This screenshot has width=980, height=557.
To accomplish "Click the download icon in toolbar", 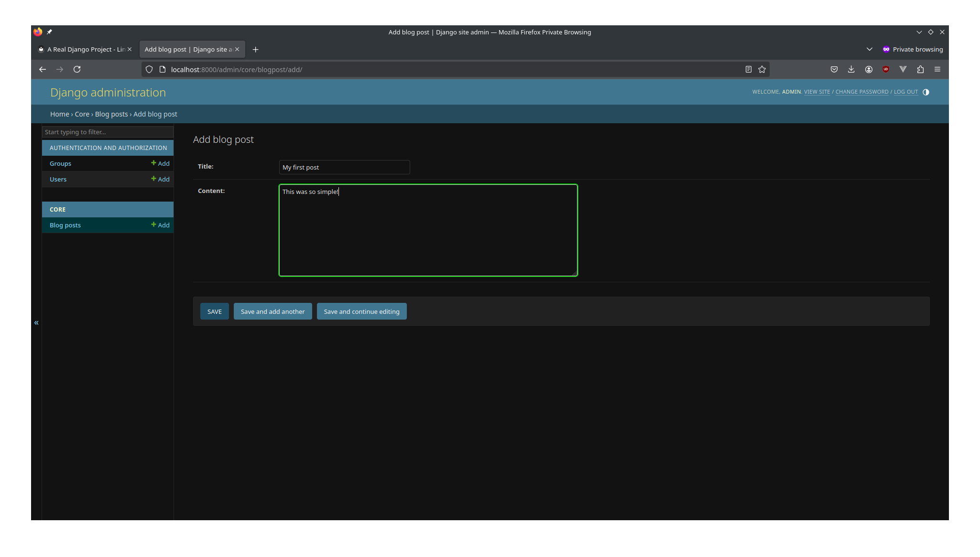I will [851, 69].
